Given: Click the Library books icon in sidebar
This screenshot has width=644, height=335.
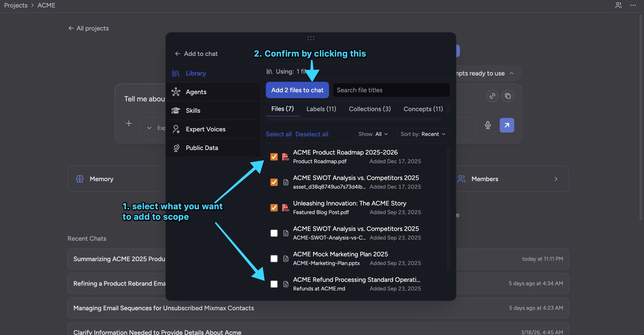Looking at the screenshot, I should (176, 73).
